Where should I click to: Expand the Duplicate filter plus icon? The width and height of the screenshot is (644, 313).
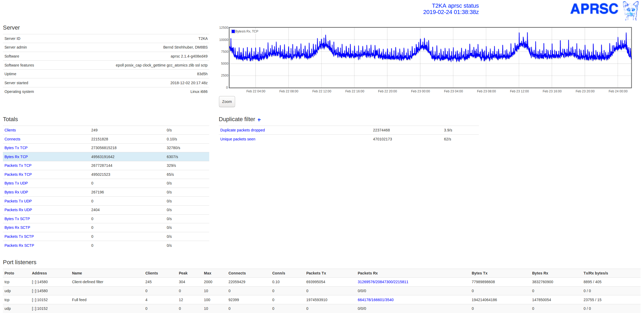[x=259, y=120]
